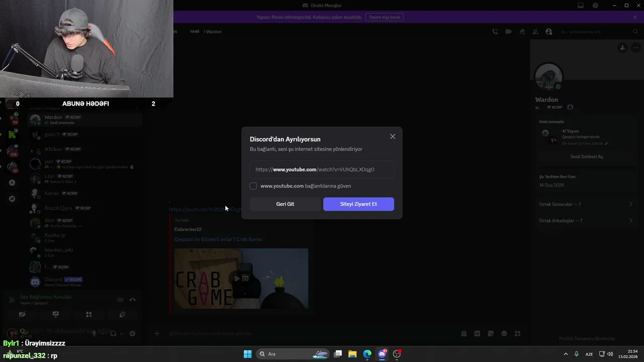Click the plus attach button beside message box

[x=157, y=333]
